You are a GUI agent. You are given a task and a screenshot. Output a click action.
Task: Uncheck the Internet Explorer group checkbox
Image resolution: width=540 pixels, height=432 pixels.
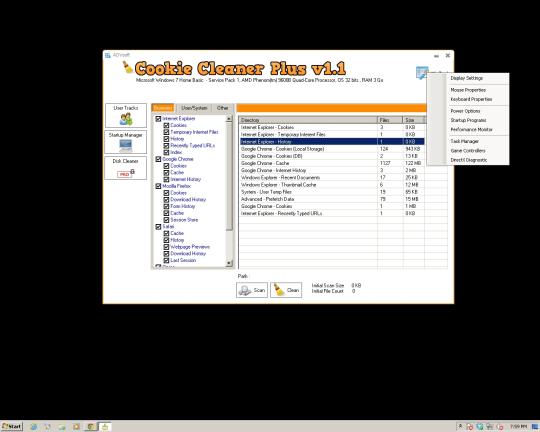point(158,119)
